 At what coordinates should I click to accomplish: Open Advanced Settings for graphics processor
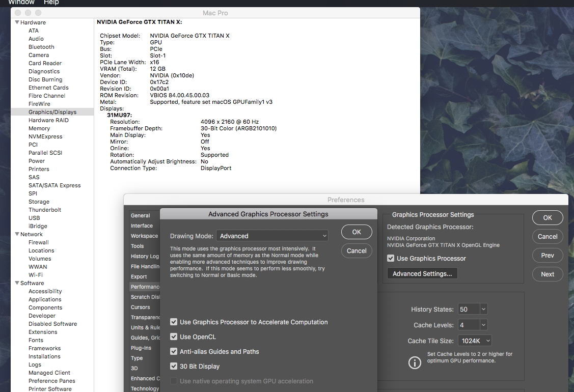tap(422, 274)
